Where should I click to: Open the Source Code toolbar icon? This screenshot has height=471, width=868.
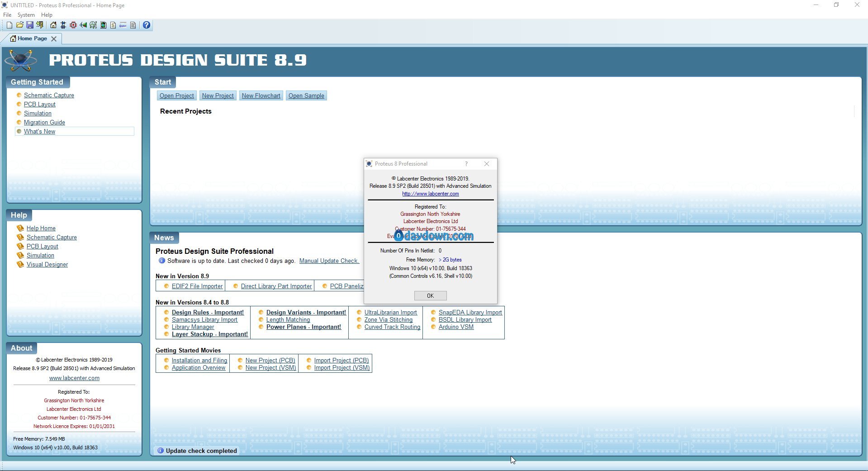pos(123,25)
